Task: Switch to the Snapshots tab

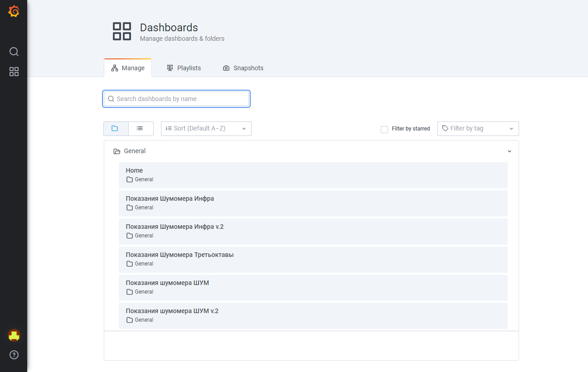Action: 243,68
